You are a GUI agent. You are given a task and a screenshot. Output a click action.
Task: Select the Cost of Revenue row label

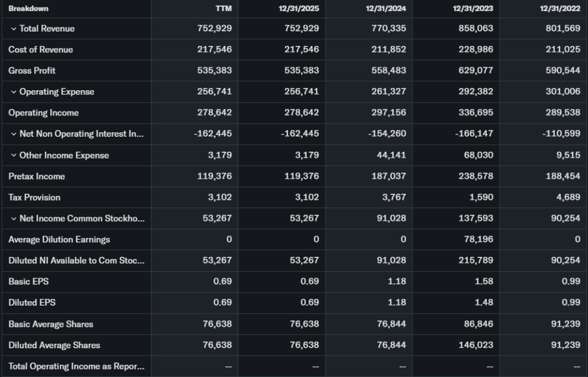click(x=41, y=49)
